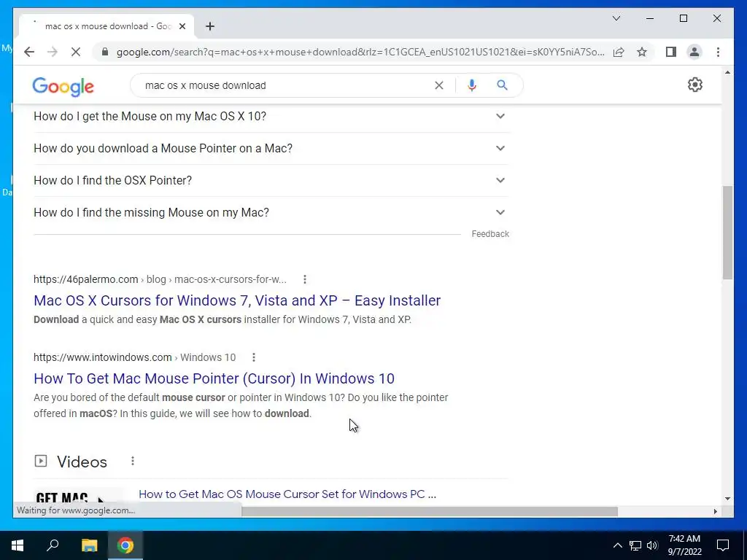Viewport: 747px width, 560px height.
Task: Click the 46palermo.com URL breadcrumb
Action: coord(160,279)
